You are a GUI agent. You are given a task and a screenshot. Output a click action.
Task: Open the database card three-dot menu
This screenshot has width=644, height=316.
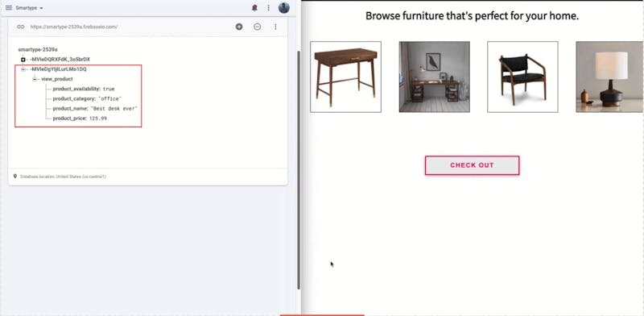click(275, 27)
